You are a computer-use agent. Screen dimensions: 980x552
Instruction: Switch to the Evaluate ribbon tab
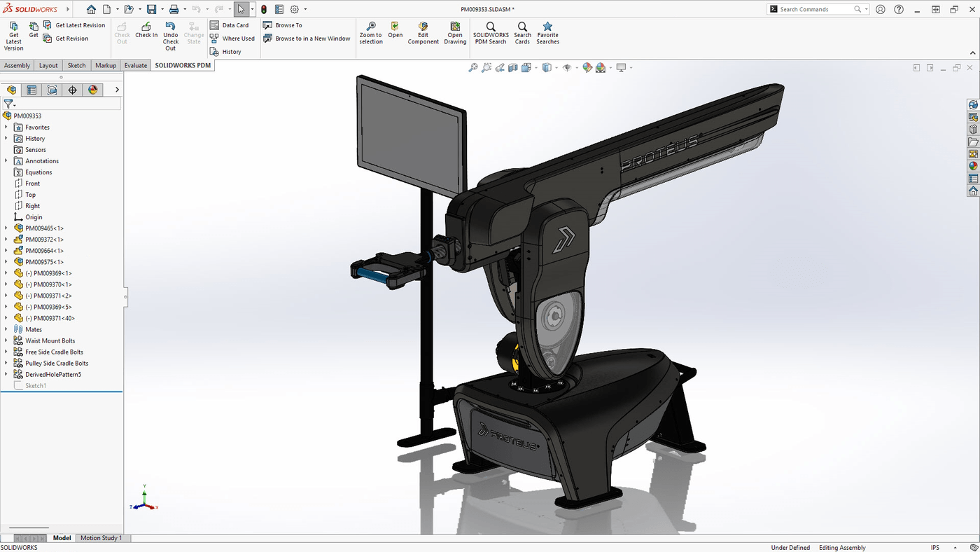pos(135,64)
